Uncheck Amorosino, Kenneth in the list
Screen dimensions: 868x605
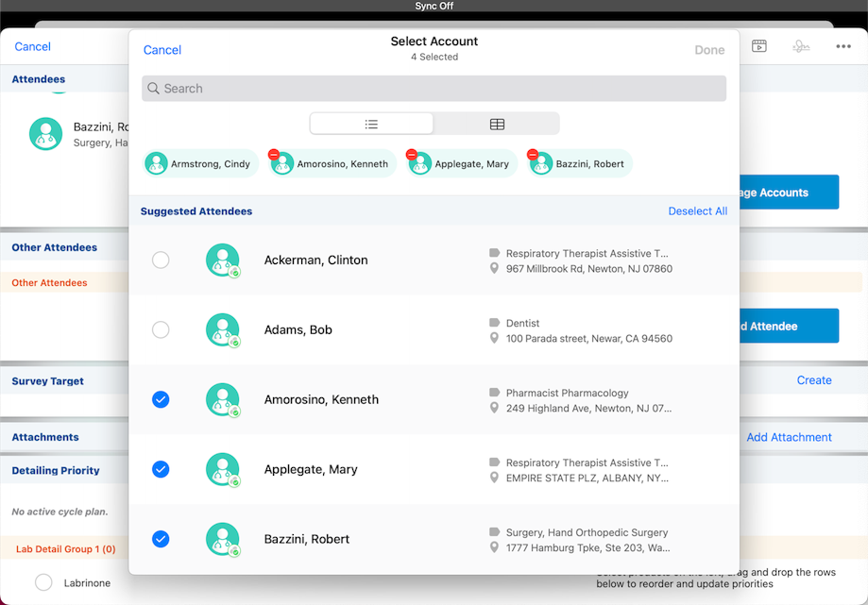coord(161,400)
